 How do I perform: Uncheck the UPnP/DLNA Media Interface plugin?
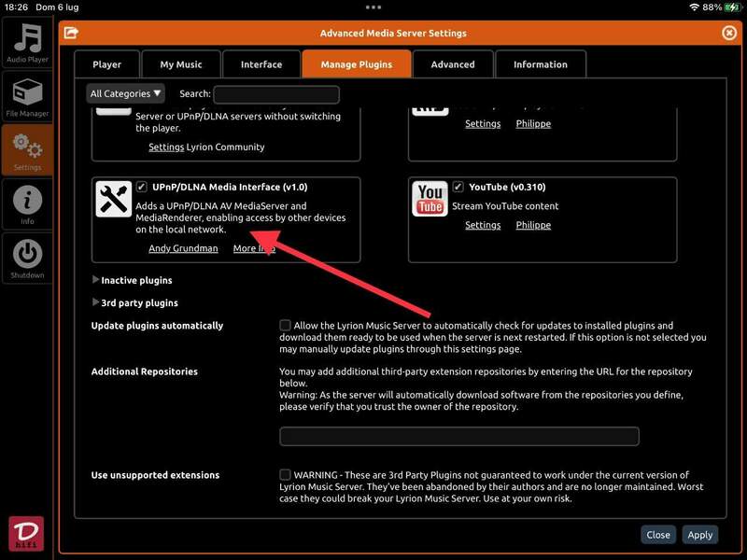coord(142,187)
